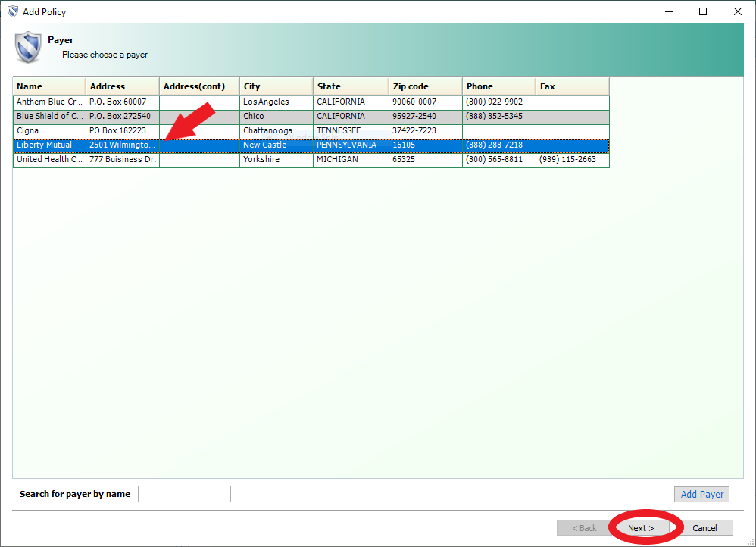This screenshot has width=756, height=547.
Task: Click the Address(cont) column header
Action: pos(199,86)
